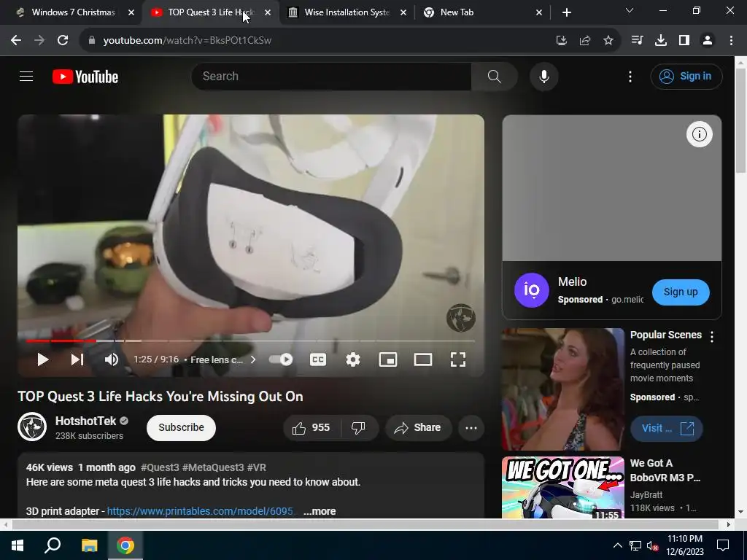Open ad info icon on Melio ad
The image size is (747, 560).
[700, 134]
